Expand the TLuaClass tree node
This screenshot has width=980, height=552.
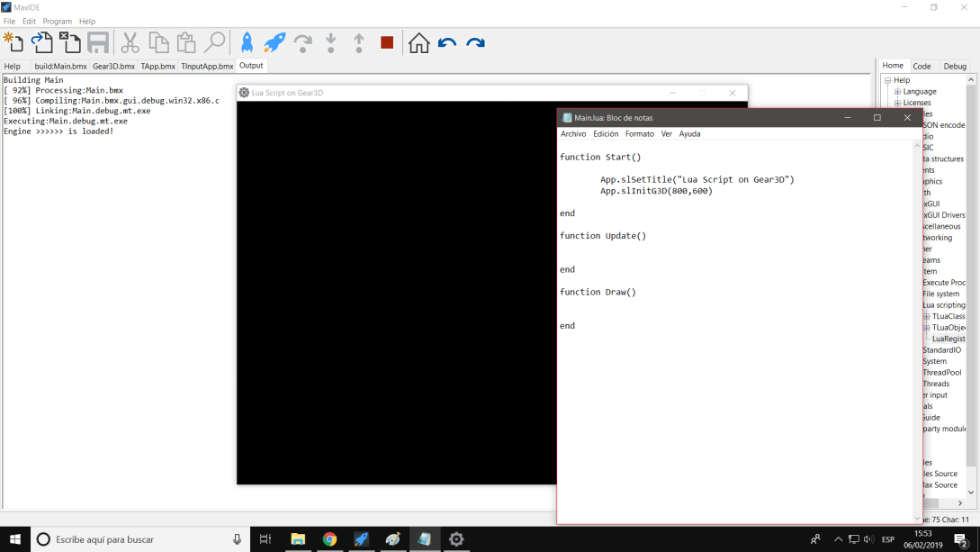click(x=927, y=317)
